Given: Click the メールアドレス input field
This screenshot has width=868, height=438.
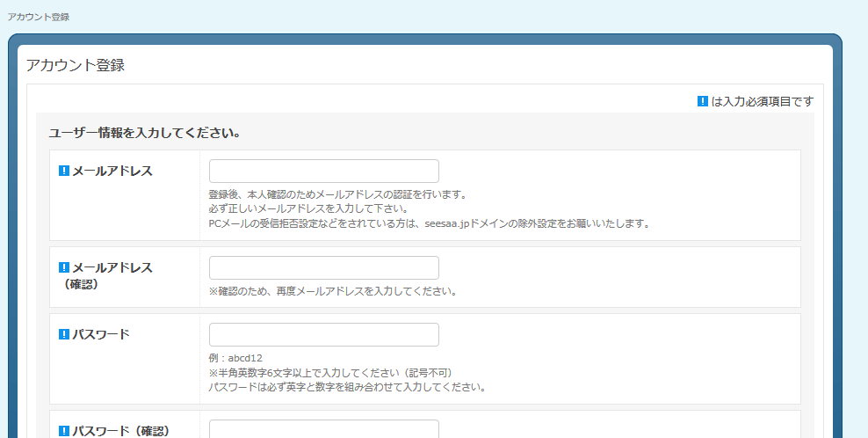Looking at the screenshot, I should pyautogui.click(x=324, y=171).
